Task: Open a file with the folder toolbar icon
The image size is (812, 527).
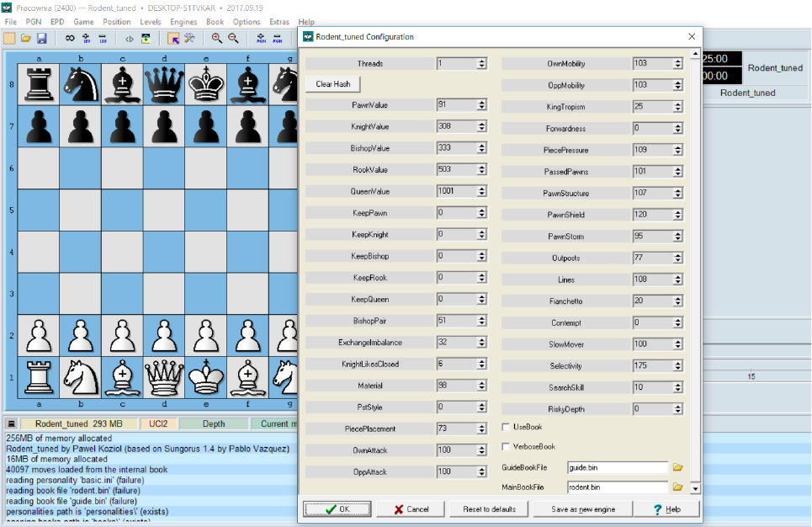Action: click(x=25, y=39)
